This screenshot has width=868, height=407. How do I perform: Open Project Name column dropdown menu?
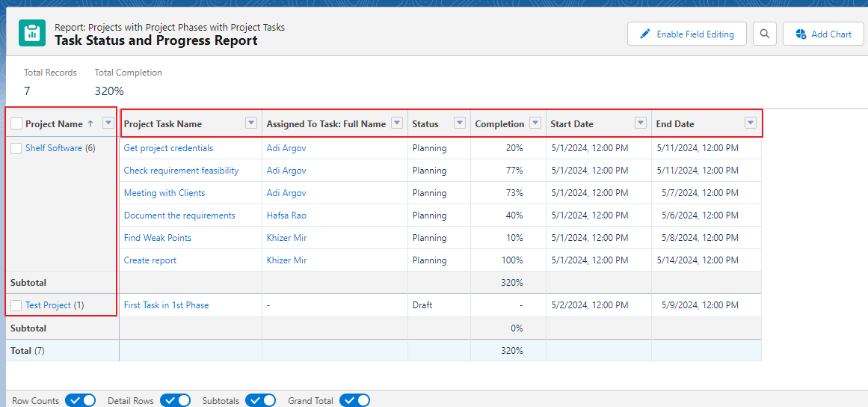108,123
